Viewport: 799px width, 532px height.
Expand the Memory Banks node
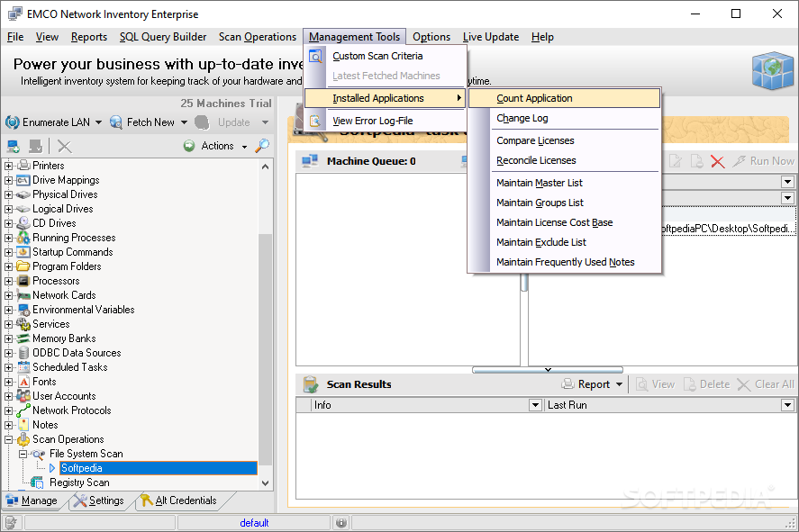click(x=9, y=338)
